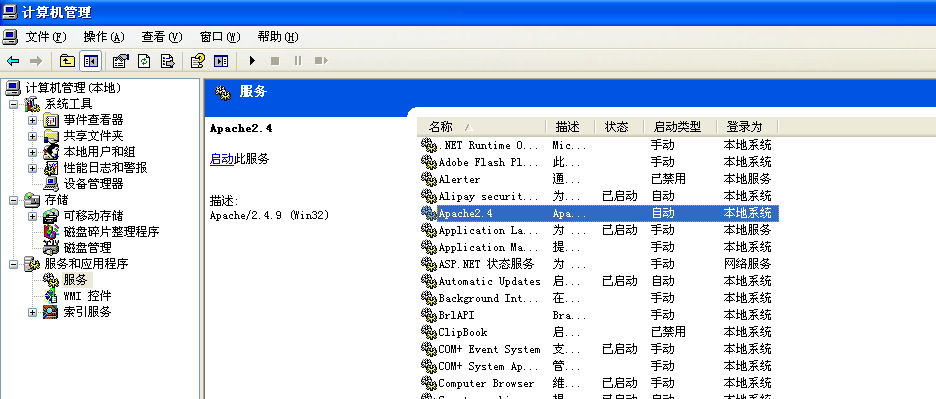Sort by the 名称 column header
Screen dimensions: 936x399
coord(481,127)
